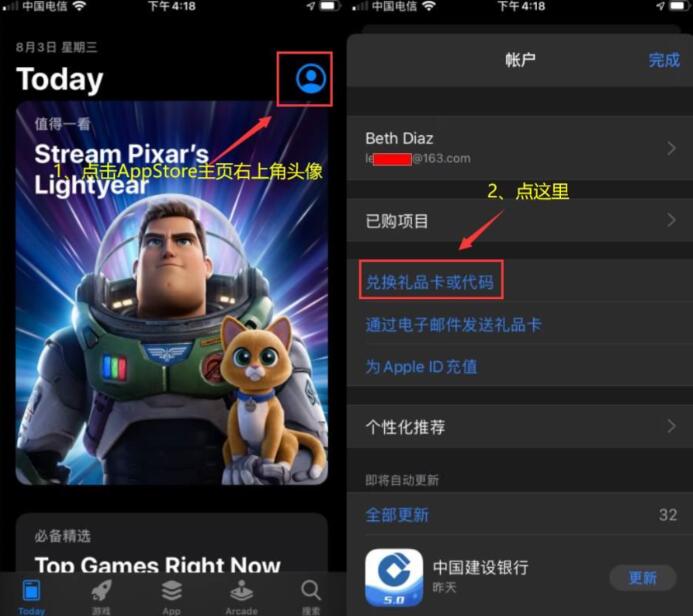The width and height of the screenshot is (693, 616).
Task: Expand 个性化推荐 row chevron
Action: coord(672,426)
